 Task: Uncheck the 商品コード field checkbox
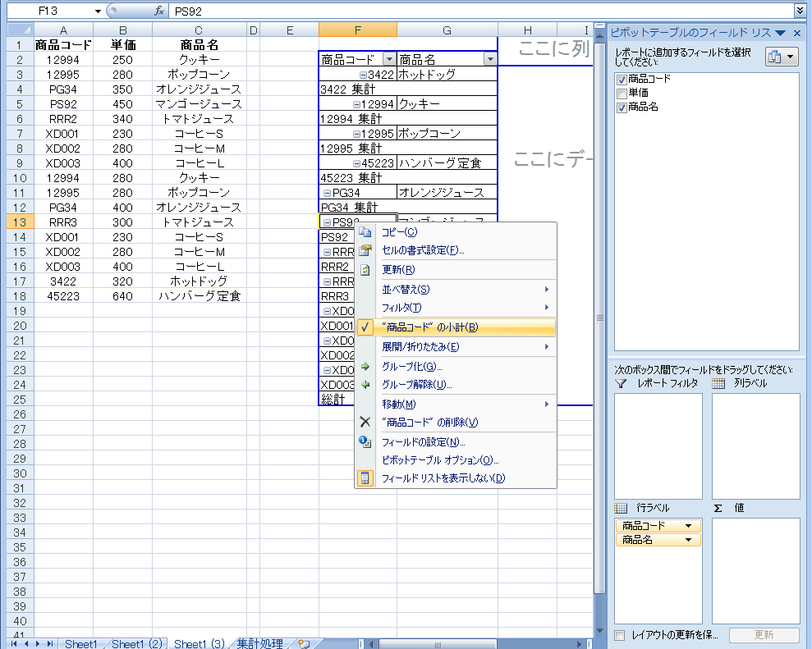(x=622, y=80)
